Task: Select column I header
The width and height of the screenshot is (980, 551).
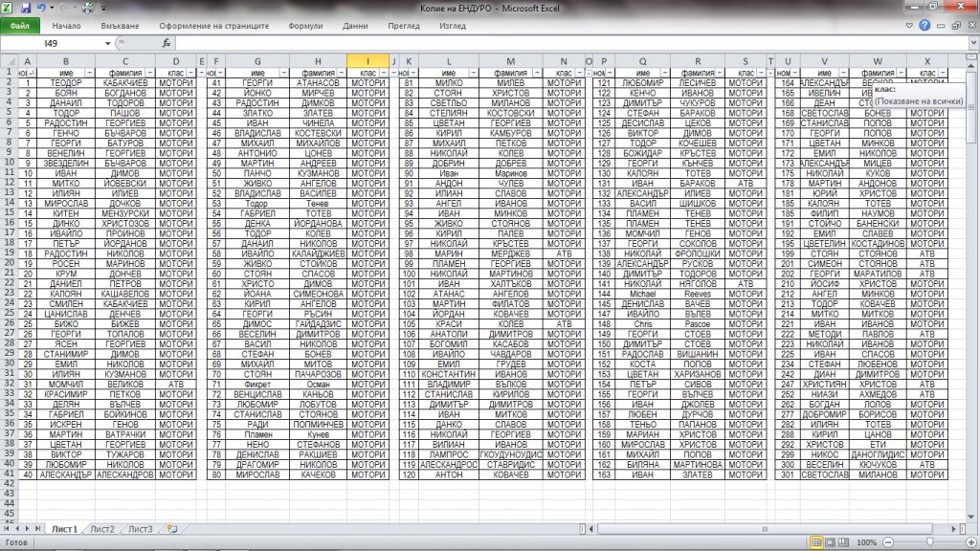Action: (x=367, y=61)
